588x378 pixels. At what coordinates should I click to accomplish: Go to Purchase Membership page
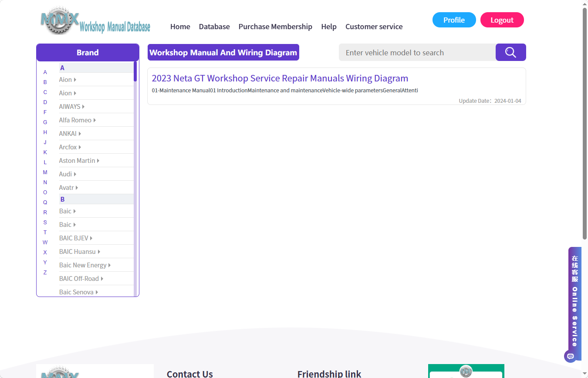[275, 27]
